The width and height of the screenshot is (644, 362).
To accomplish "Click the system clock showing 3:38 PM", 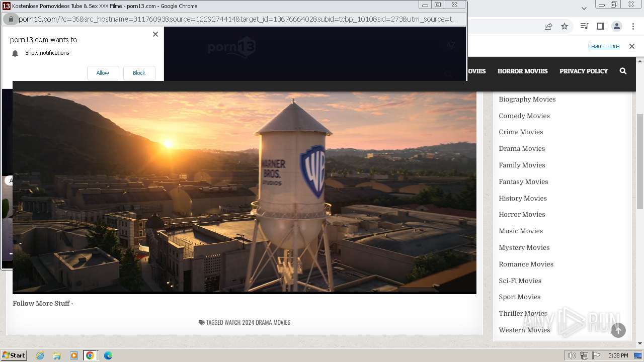I will click(618, 355).
